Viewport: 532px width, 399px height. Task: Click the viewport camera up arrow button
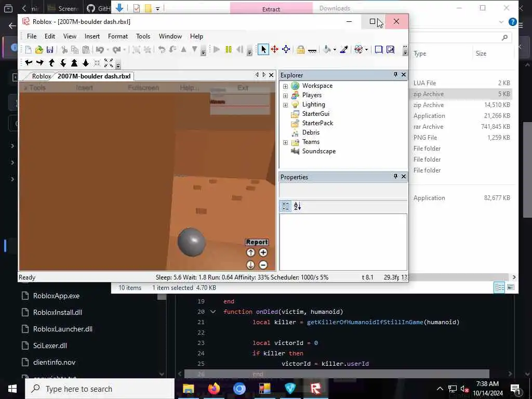tap(250, 252)
